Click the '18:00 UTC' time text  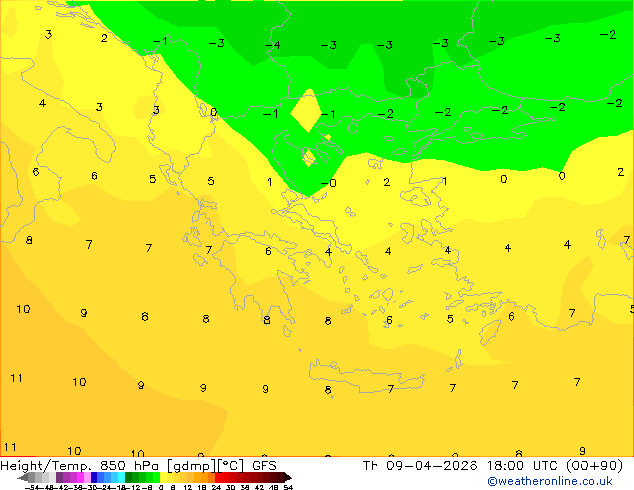(524, 466)
